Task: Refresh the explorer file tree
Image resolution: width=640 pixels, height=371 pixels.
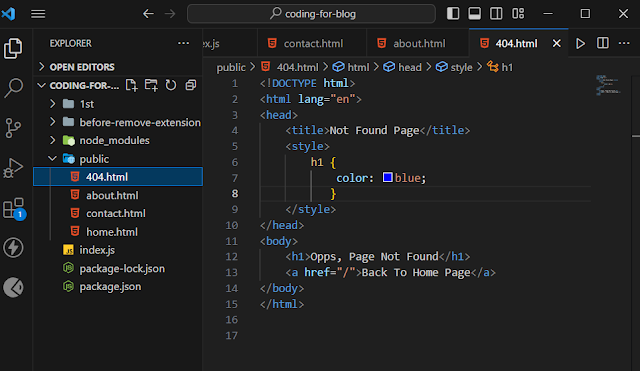Action: [x=171, y=85]
